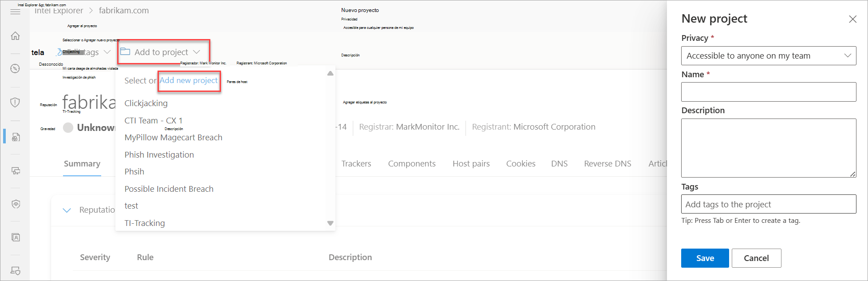Image resolution: width=868 pixels, height=281 pixels.
Task: Click the Rule column header
Action: pyautogui.click(x=145, y=257)
